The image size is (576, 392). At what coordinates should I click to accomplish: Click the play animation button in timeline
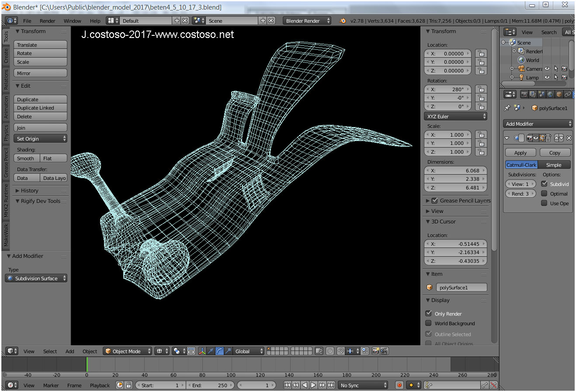point(313,385)
